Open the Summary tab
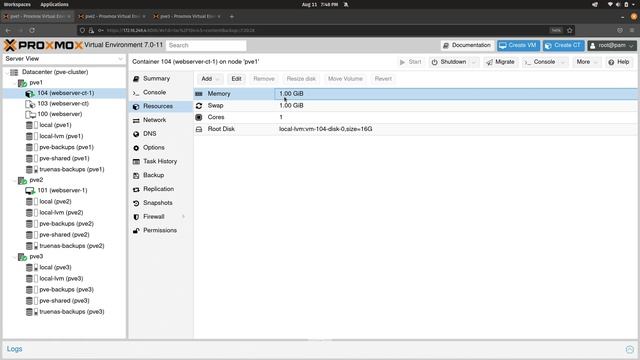Viewport: 640px width, 360px height. click(x=156, y=78)
